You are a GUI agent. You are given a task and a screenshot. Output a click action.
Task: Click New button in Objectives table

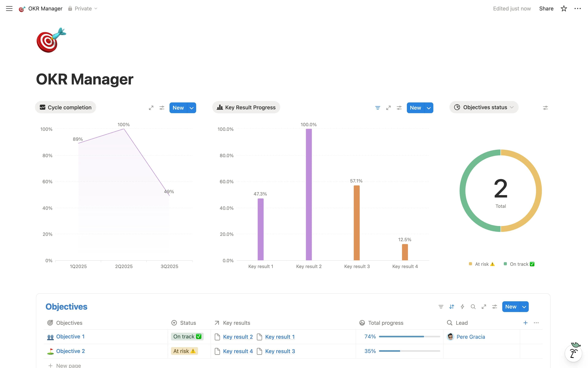511,307
